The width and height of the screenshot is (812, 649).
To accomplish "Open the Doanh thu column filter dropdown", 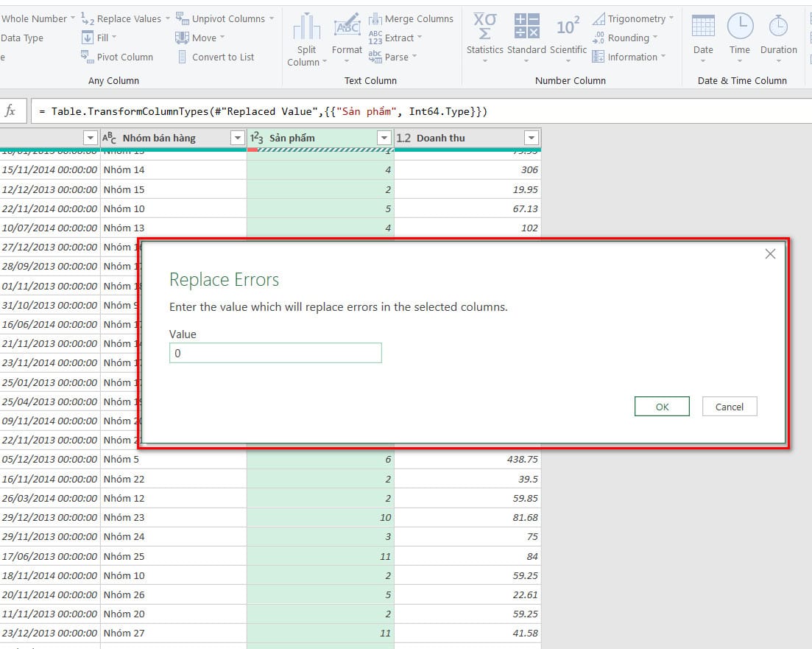I will pos(532,138).
